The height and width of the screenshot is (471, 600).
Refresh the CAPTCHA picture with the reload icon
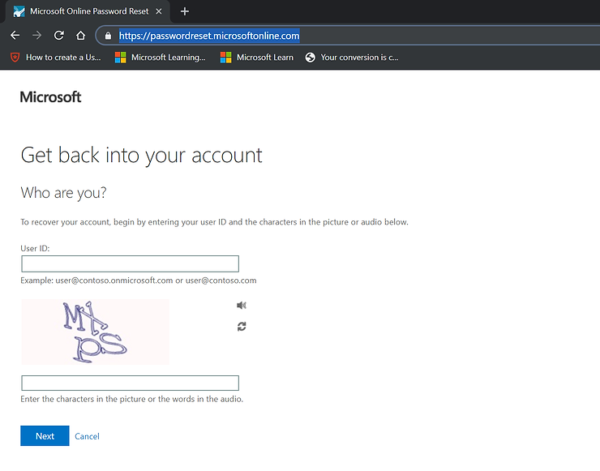(x=241, y=326)
